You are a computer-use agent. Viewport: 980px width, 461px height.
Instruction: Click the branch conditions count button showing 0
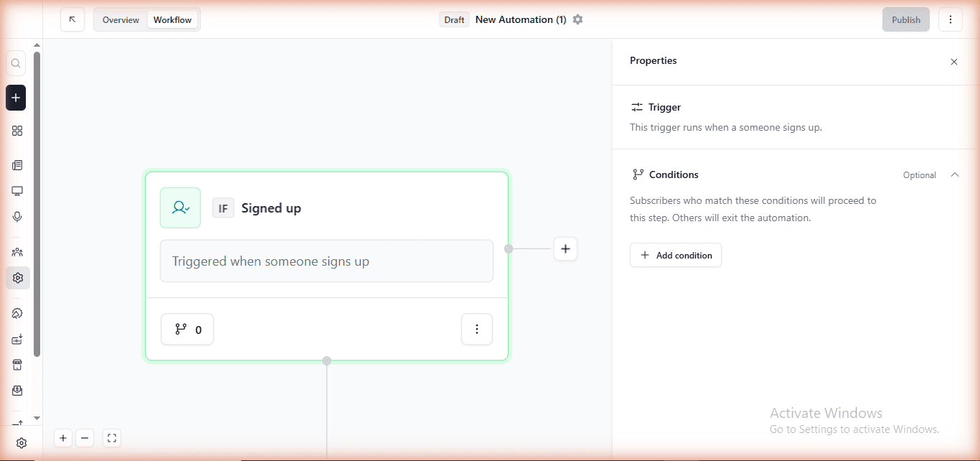187,329
